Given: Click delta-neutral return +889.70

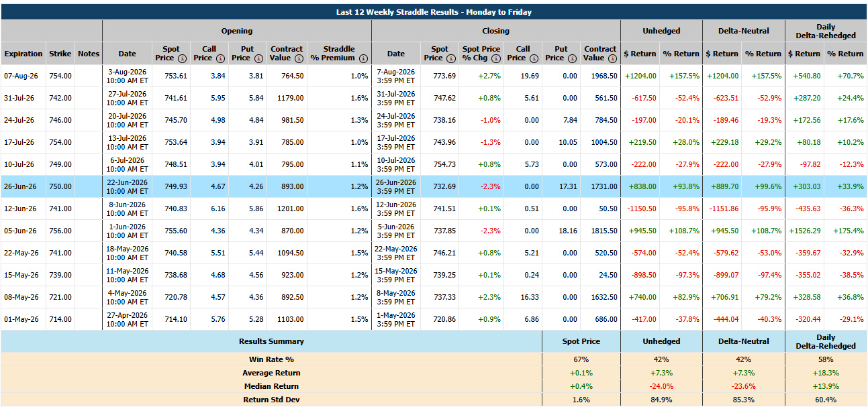Looking at the screenshot, I should [x=725, y=186].
